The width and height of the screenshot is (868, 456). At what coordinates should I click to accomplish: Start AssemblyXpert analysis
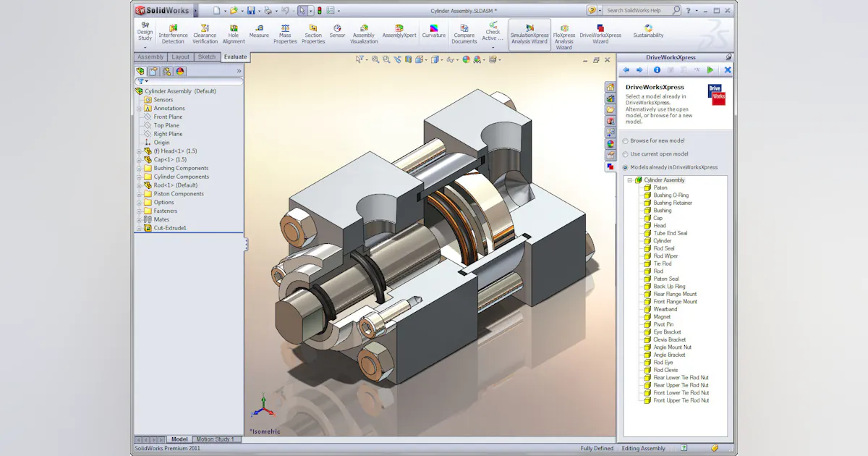pos(399,31)
